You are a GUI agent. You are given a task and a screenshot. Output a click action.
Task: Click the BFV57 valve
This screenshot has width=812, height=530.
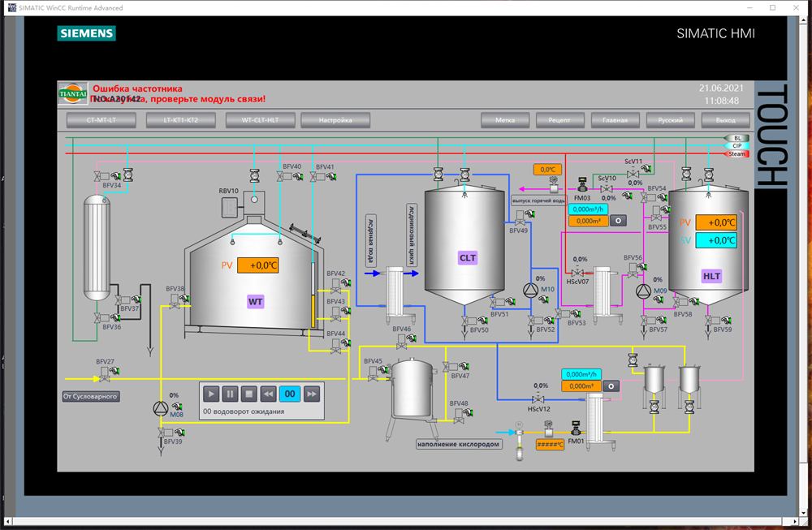pyautogui.click(x=649, y=321)
